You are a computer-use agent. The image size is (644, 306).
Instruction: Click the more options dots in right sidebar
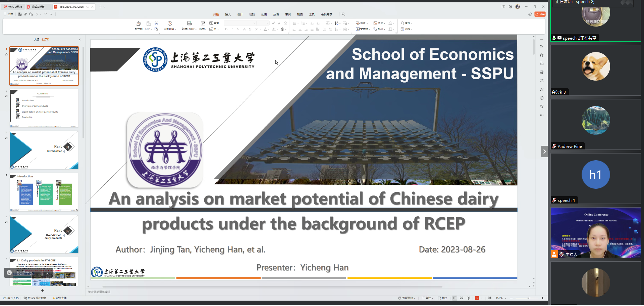(x=542, y=115)
